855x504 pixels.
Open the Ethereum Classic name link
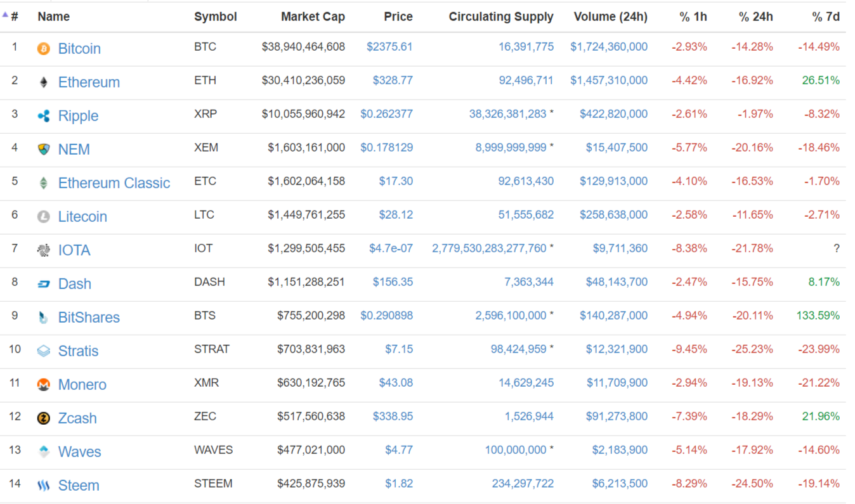tap(114, 183)
